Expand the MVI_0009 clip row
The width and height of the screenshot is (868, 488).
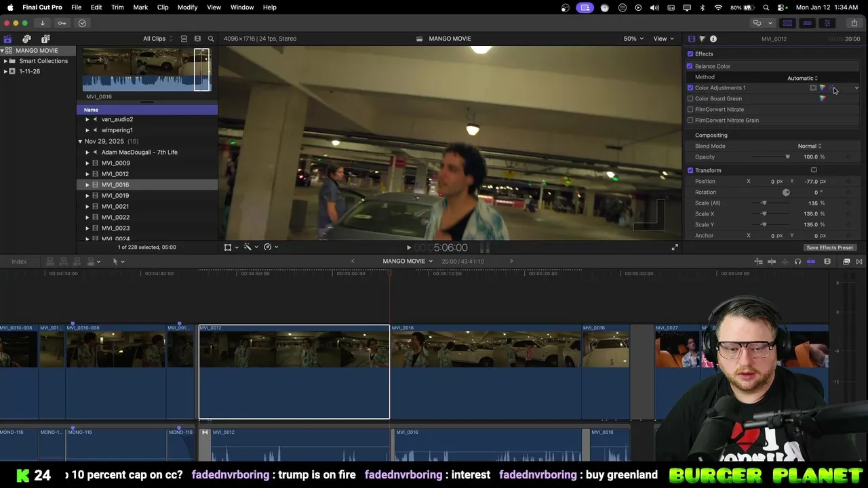point(87,163)
